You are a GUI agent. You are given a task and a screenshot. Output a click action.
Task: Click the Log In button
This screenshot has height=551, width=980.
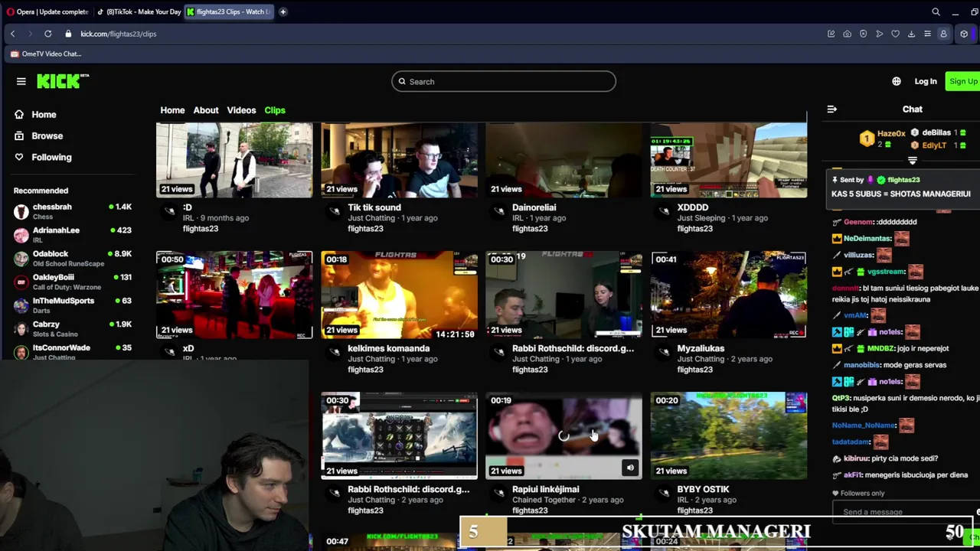(x=925, y=81)
